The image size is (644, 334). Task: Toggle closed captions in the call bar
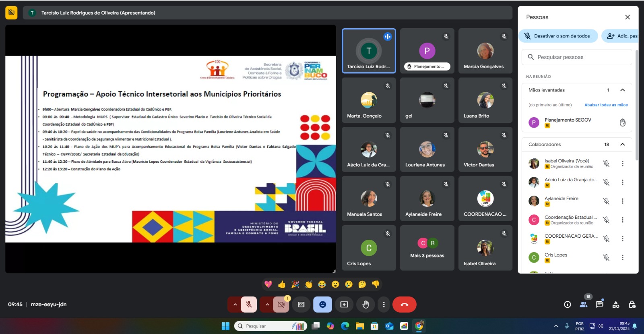coord(301,305)
